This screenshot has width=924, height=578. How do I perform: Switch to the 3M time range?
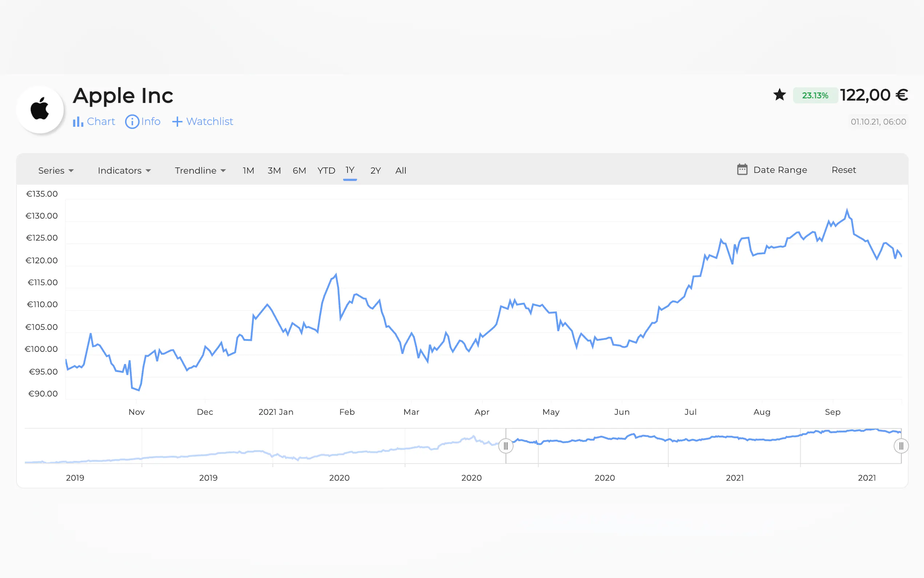click(274, 170)
